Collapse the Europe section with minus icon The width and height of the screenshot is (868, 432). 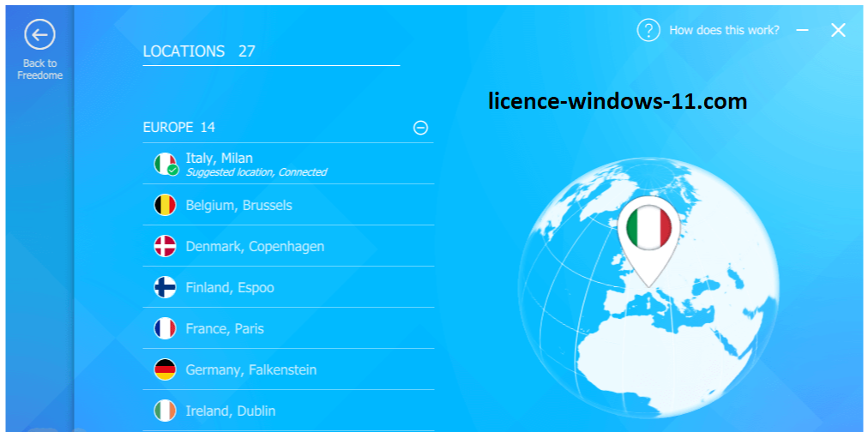pos(420,128)
